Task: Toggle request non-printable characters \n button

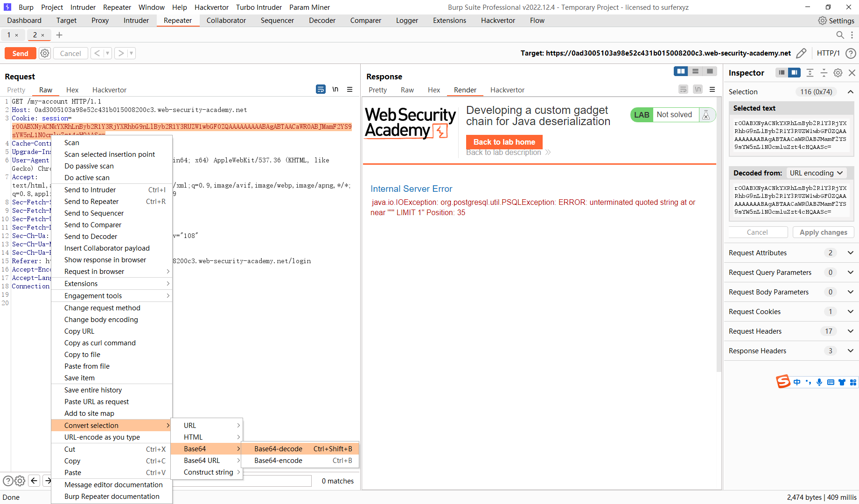Action: pyautogui.click(x=335, y=89)
